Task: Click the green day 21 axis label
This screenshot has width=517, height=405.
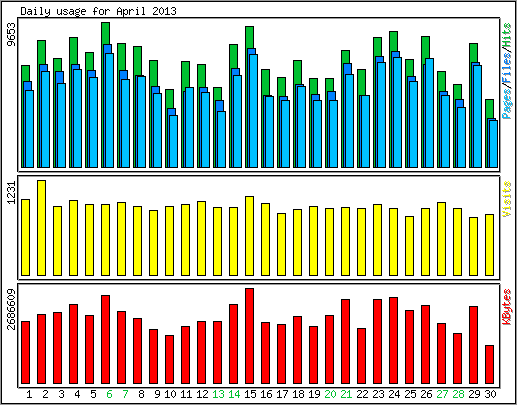Action: (346, 394)
